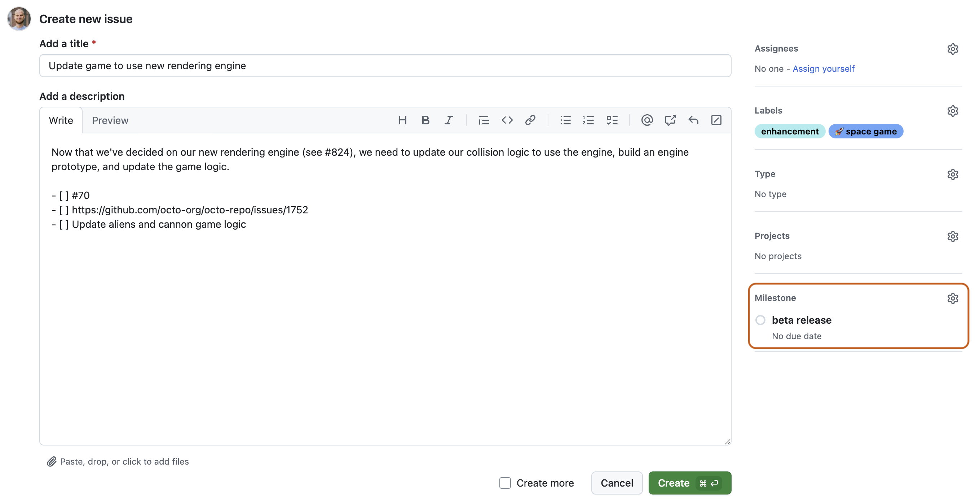
Task: Click the Assign yourself link
Action: 823,68
